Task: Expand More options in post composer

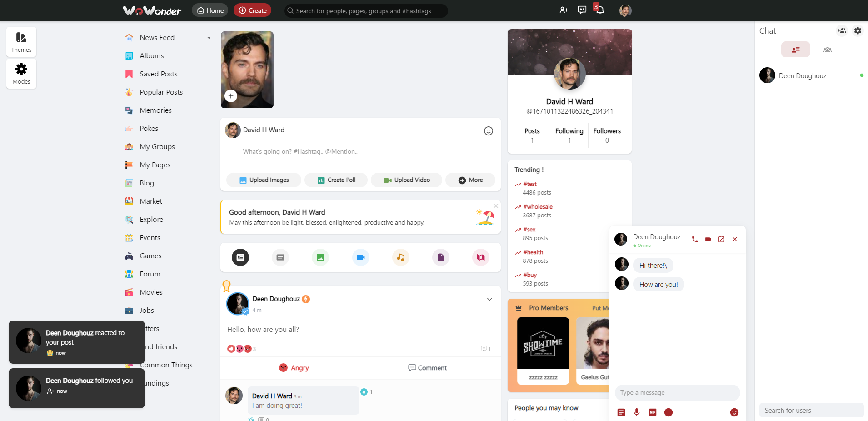Action: point(470,180)
